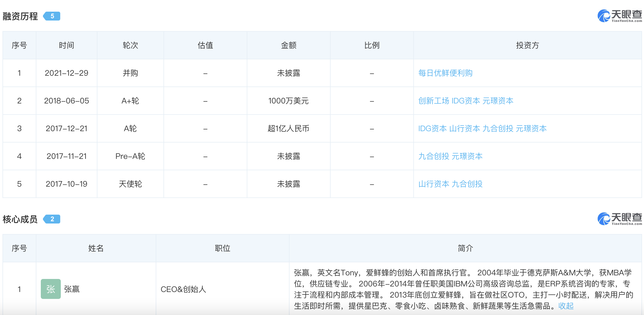Viewport: 644px width, 315px height.
Task: Click the count badge 5 beside 融资历程
Action: pyautogui.click(x=52, y=16)
